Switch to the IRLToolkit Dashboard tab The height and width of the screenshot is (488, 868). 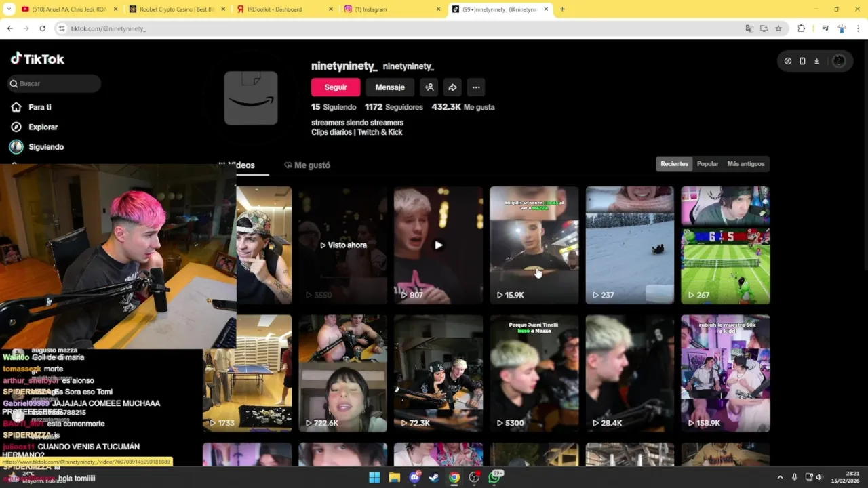point(285,9)
